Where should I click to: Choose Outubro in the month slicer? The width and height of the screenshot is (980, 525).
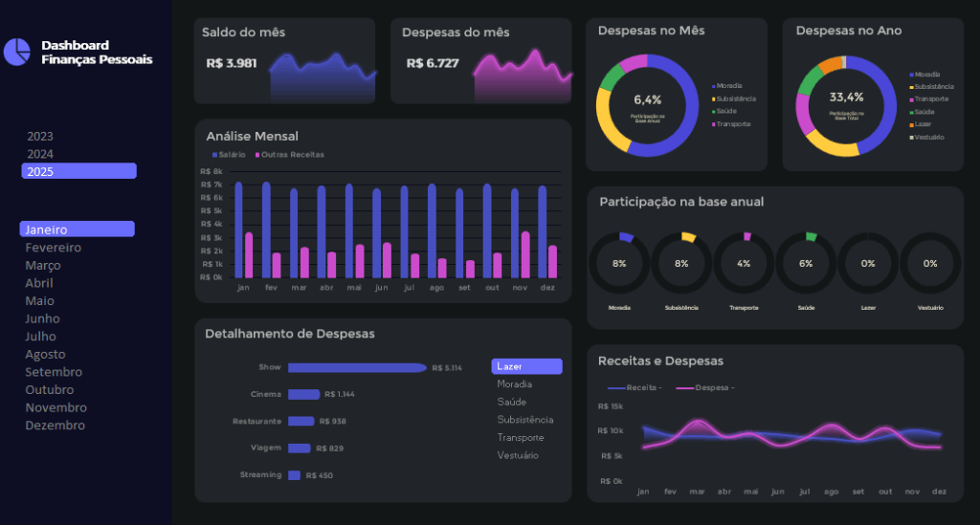50,389
